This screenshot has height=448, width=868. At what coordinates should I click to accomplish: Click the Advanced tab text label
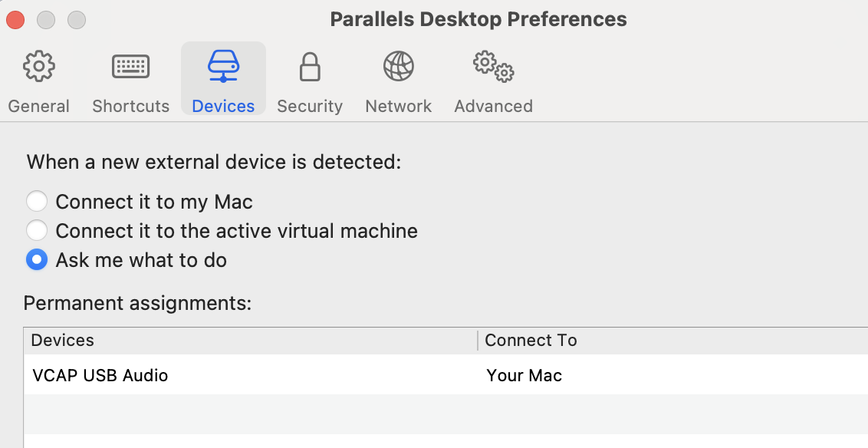click(x=493, y=106)
